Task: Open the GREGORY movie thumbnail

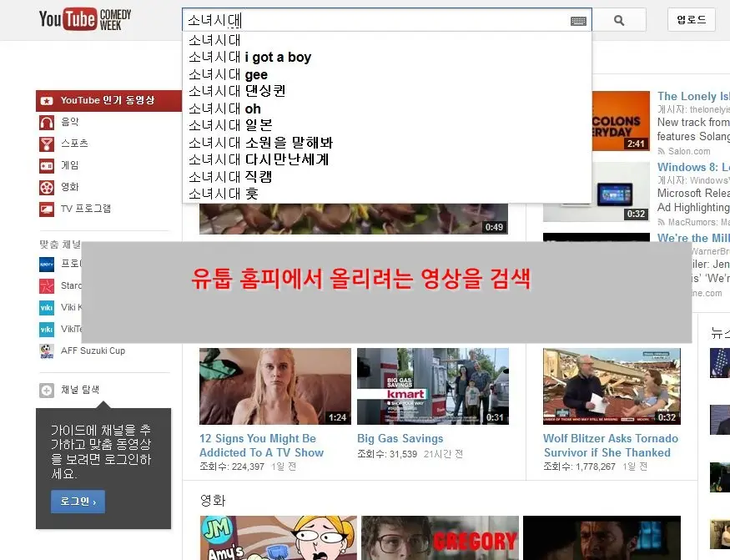Action: [440, 537]
